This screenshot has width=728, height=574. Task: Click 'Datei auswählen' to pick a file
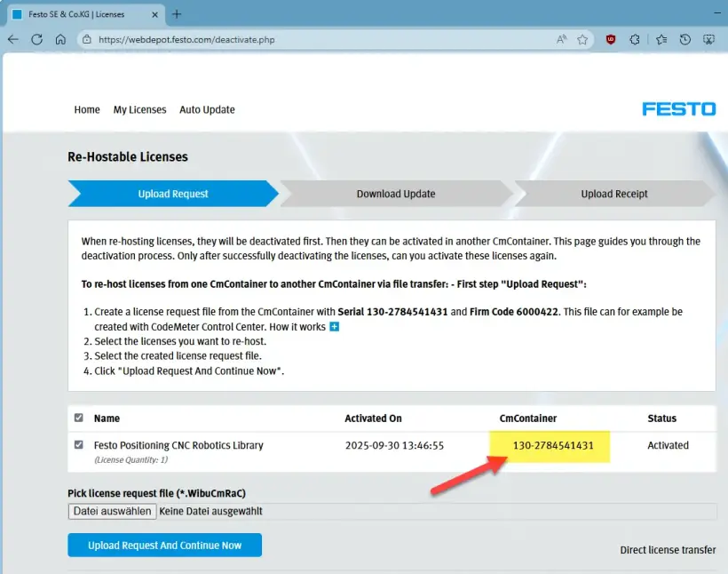(x=112, y=511)
